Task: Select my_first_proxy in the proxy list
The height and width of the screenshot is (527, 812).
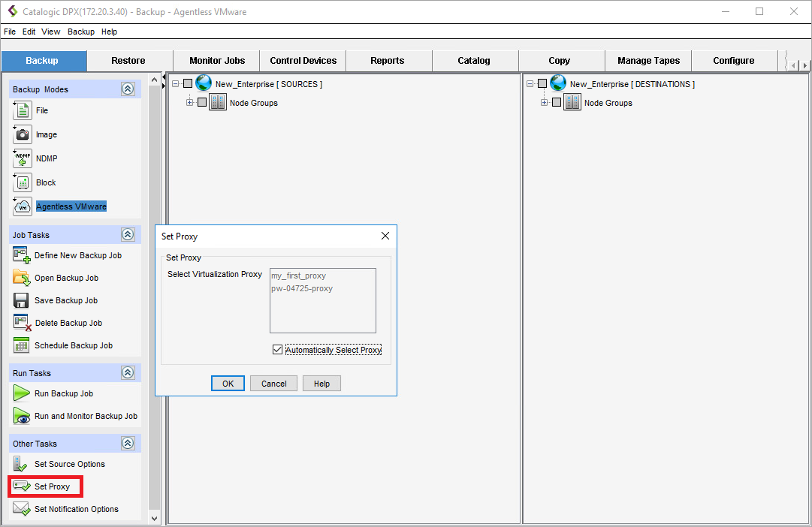Action: (298, 276)
